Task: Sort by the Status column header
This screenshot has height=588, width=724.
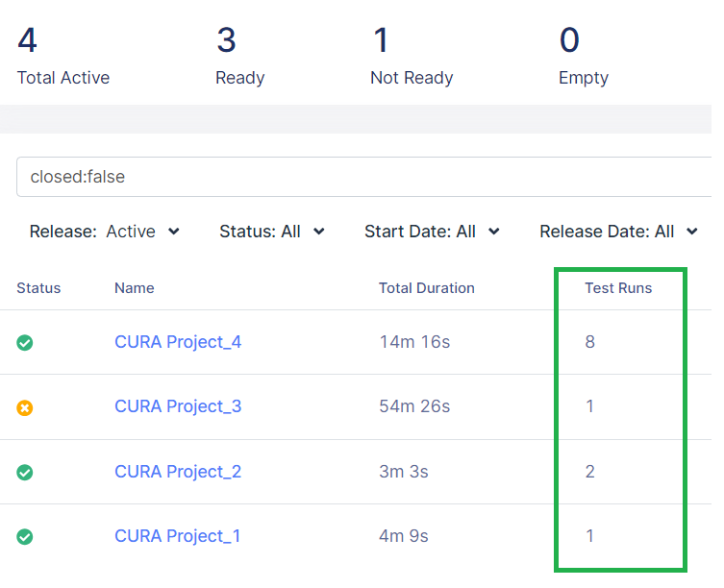Action: (38, 288)
